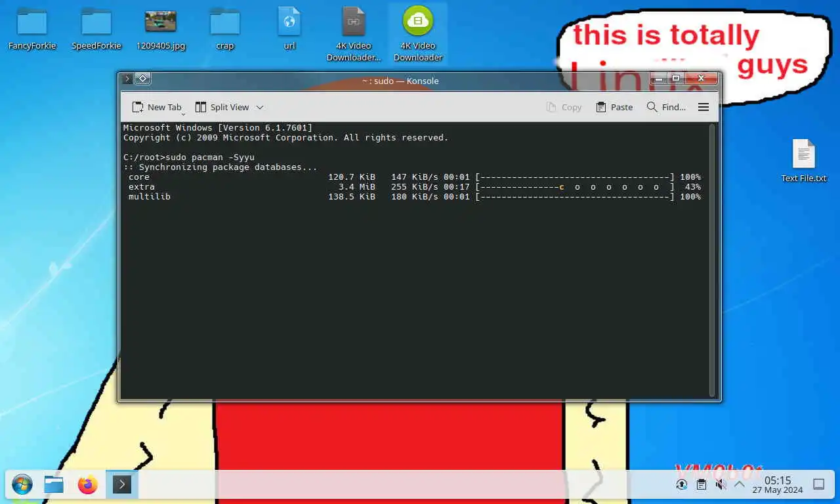Viewport: 840px width, 504px height.
Task: Maximize the Konsole window
Action: 676,78
